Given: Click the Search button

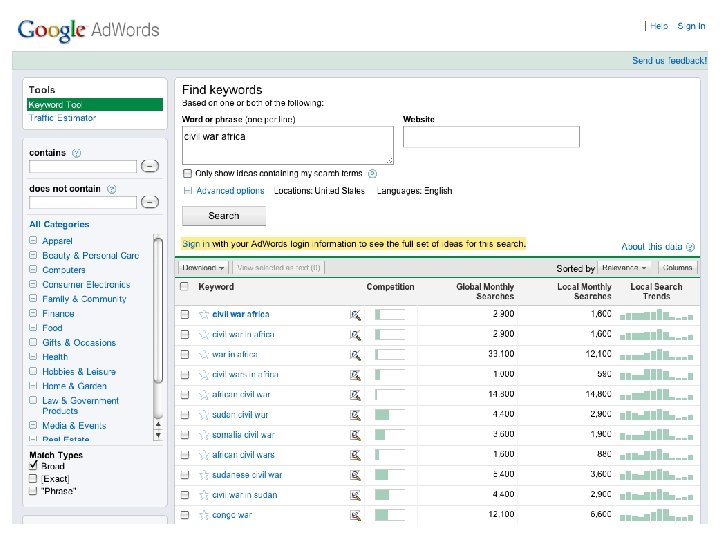Looking at the screenshot, I should tap(224, 215).
